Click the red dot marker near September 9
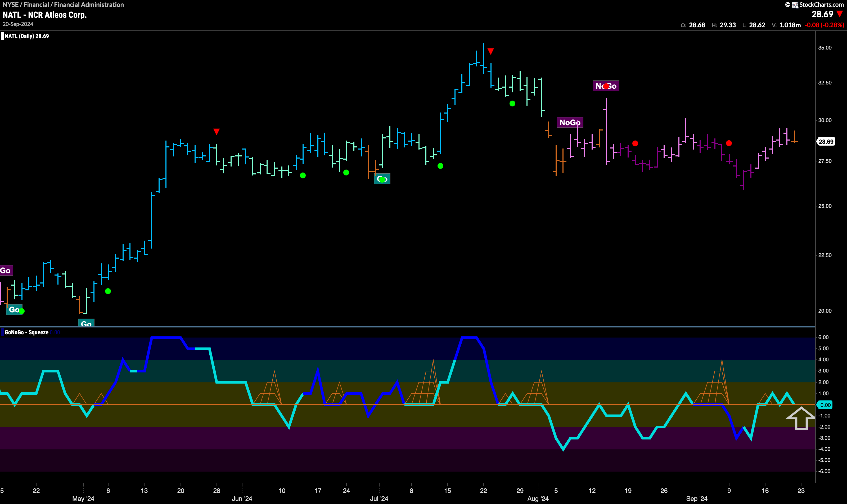Image resolution: width=847 pixels, height=504 pixels. (x=729, y=143)
